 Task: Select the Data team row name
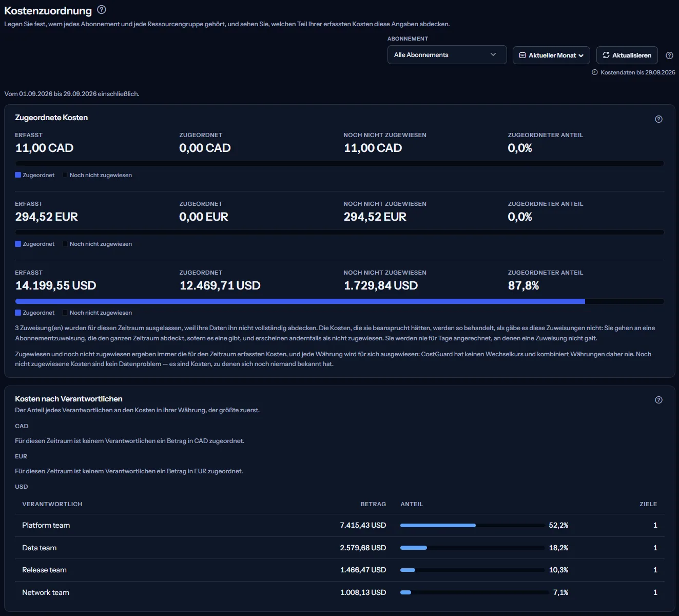[39, 548]
